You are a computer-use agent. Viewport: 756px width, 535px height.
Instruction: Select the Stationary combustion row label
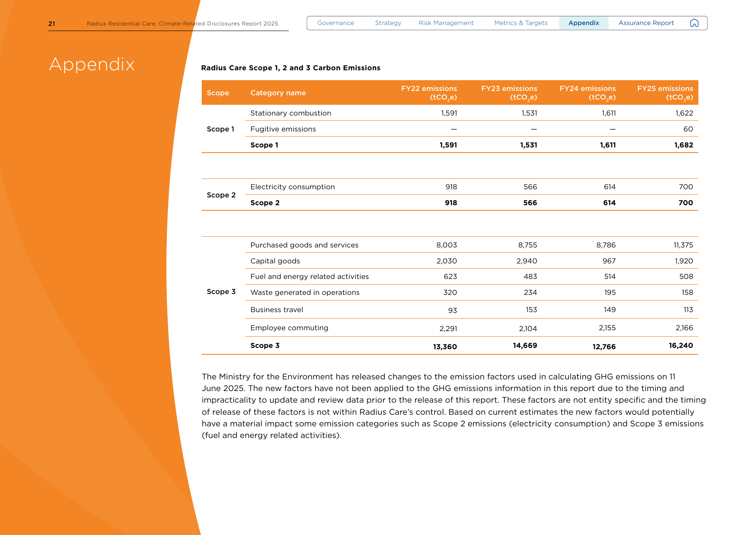tap(291, 113)
